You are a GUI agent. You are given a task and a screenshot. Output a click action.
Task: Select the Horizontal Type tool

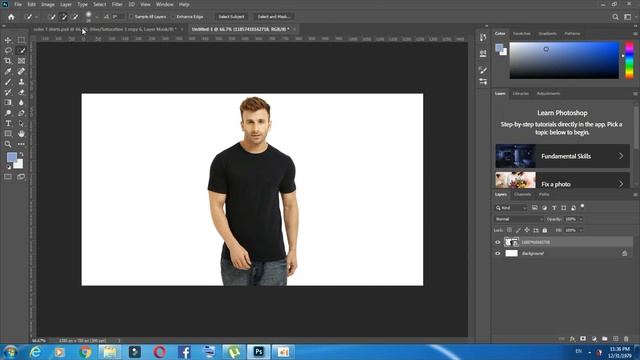[8, 123]
